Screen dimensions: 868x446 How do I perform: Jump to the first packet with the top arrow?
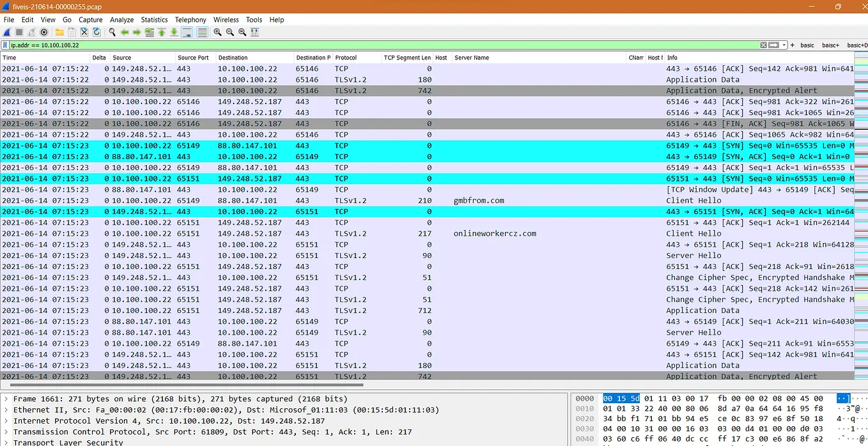tap(162, 32)
